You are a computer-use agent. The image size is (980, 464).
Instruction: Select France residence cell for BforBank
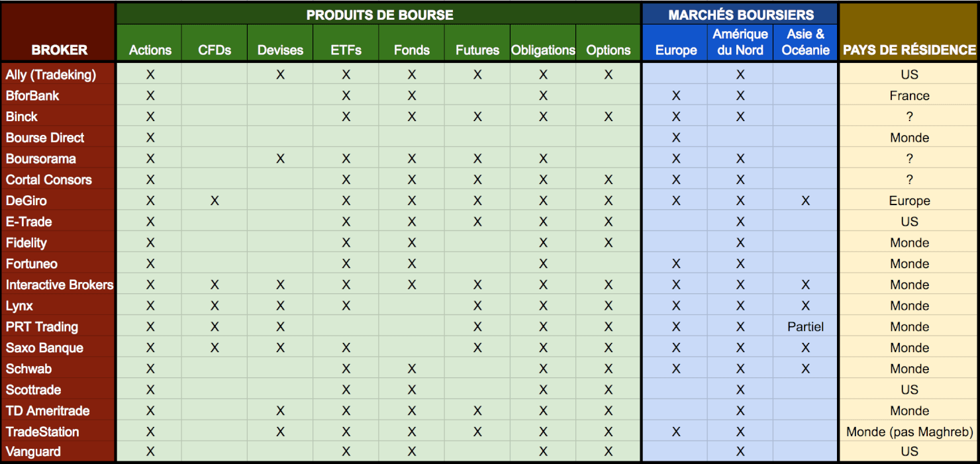(909, 95)
